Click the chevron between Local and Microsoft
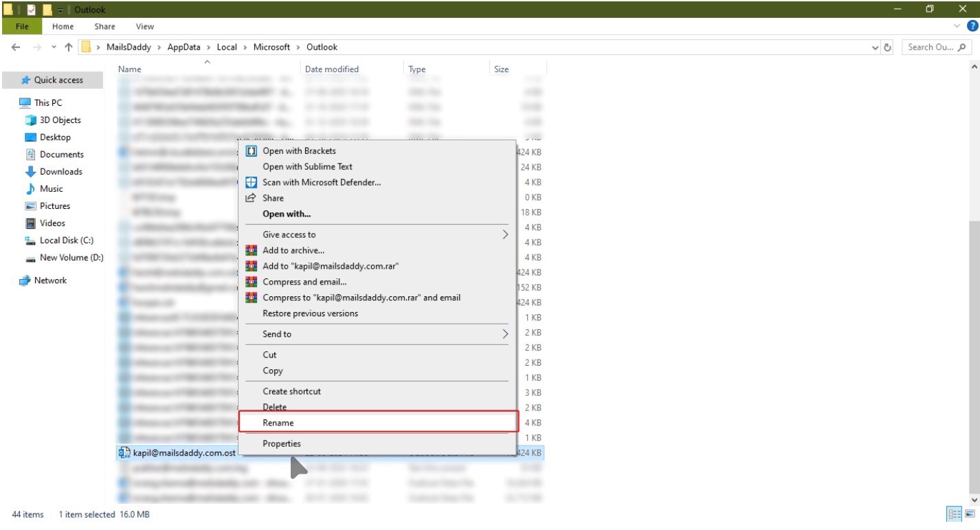980x530 pixels. [x=245, y=47]
